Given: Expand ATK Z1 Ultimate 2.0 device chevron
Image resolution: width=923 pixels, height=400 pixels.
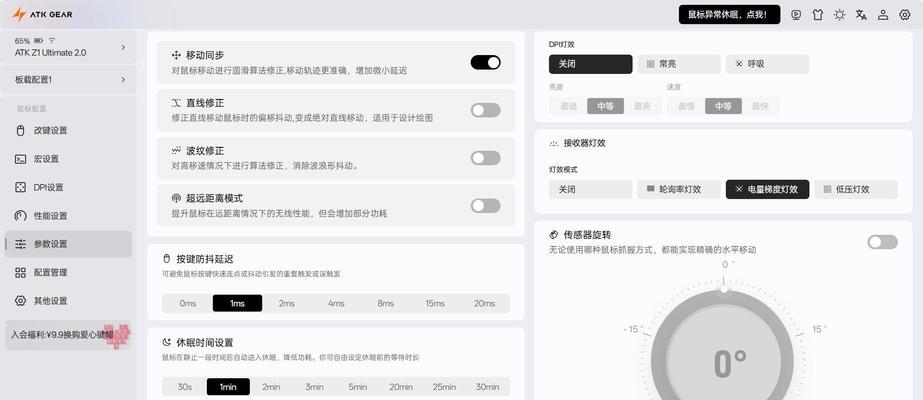Looking at the screenshot, I should 123,47.
